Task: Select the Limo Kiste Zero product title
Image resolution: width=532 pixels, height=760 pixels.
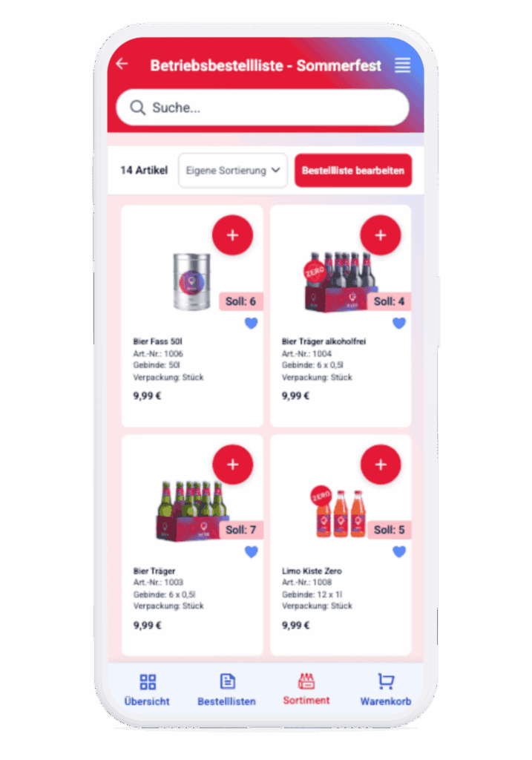Action: tap(312, 571)
